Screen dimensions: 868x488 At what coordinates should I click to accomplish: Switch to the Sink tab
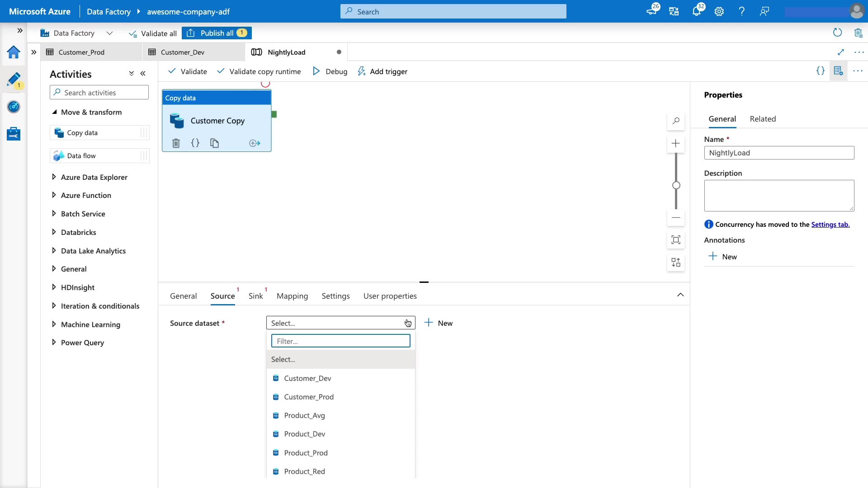pyautogui.click(x=255, y=296)
